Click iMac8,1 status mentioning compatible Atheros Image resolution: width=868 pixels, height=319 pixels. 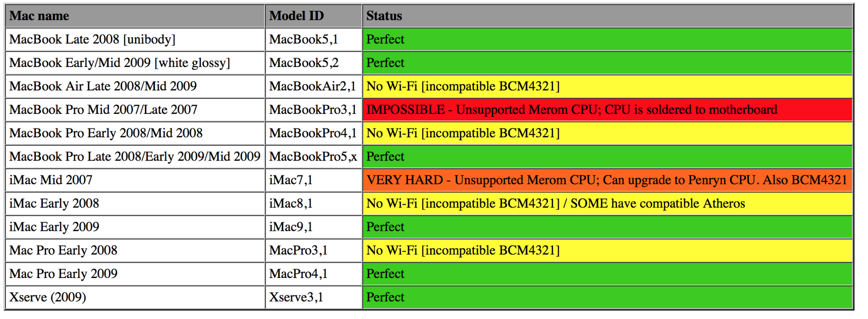coord(607,204)
